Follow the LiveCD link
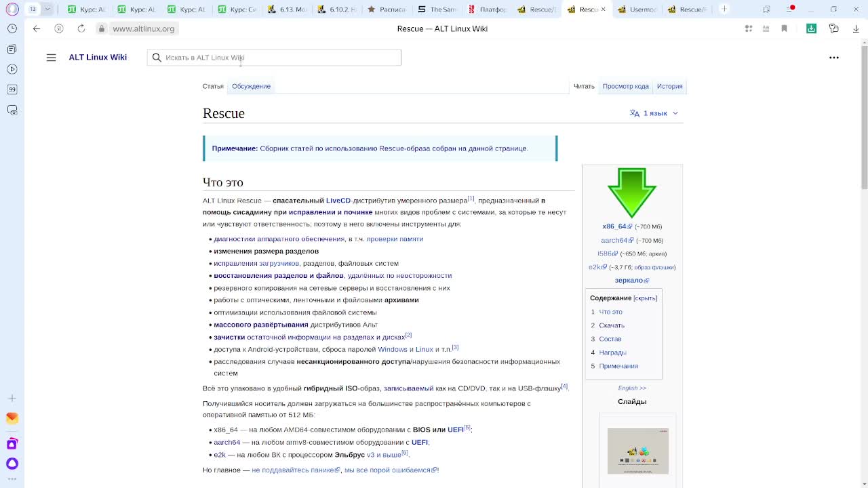This screenshot has height=488, width=868. click(338, 201)
